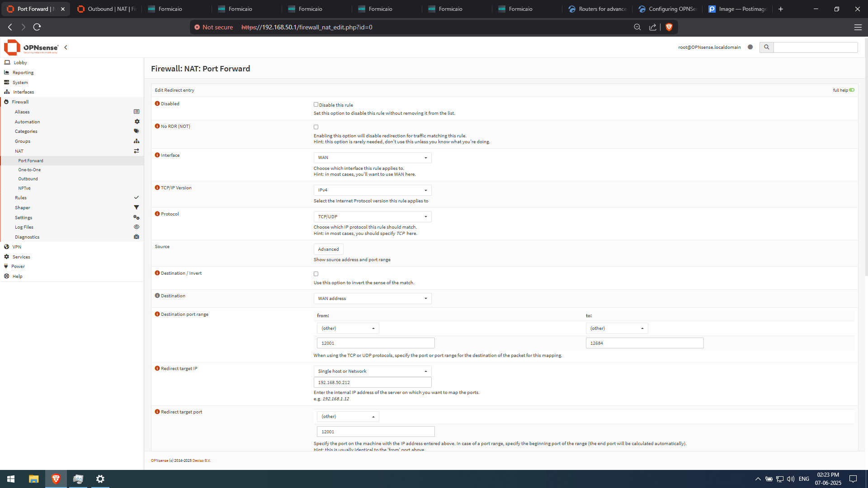Click the Aliases list icon in sidebar

point(137,112)
